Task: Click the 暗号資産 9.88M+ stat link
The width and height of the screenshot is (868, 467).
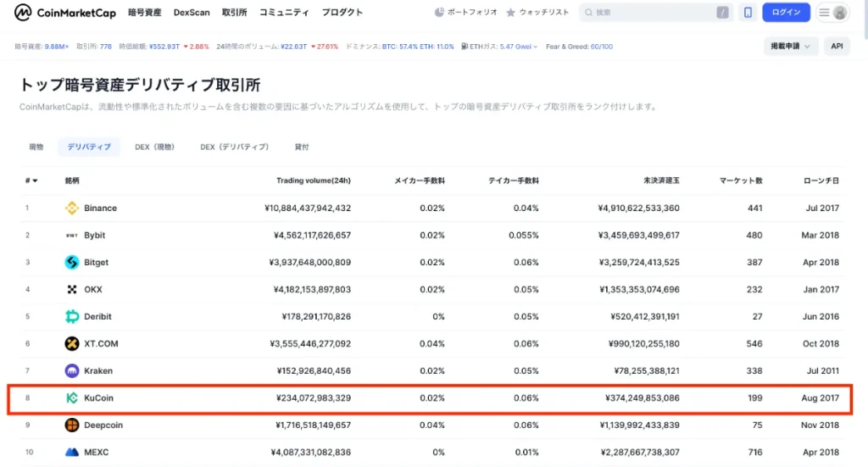Action: (57, 47)
